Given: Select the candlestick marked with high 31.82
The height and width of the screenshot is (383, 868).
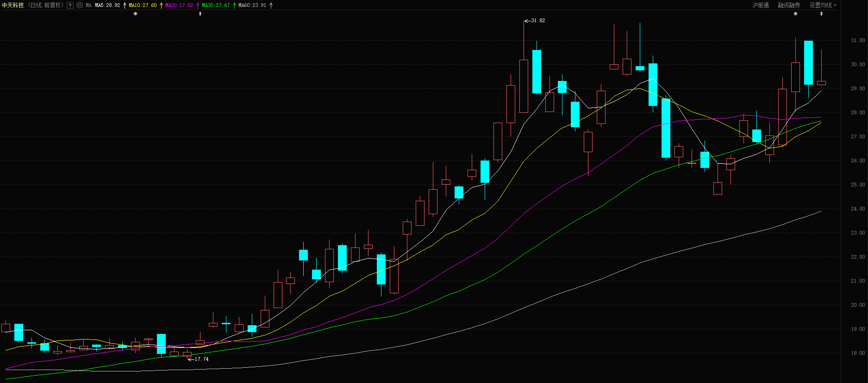Looking at the screenshot, I should [524, 86].
